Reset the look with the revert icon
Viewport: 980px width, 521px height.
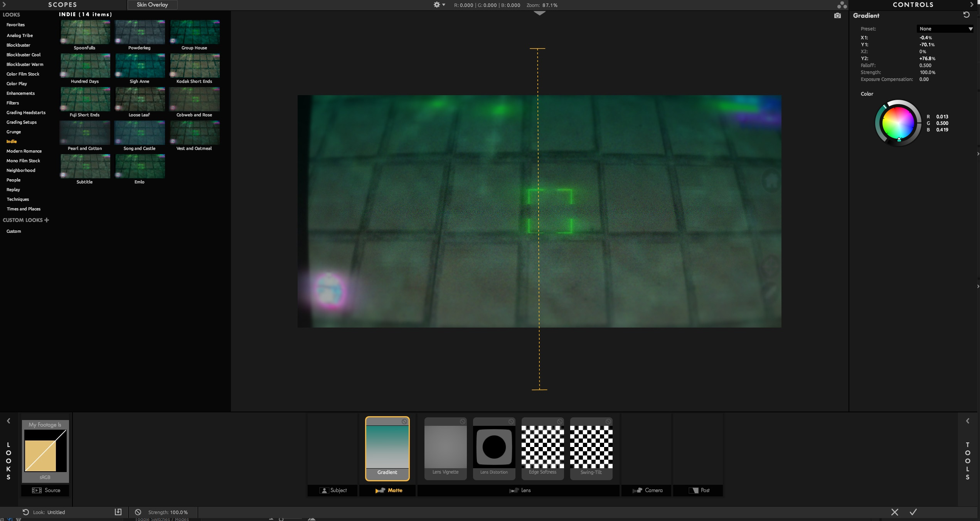click(25, 512)
